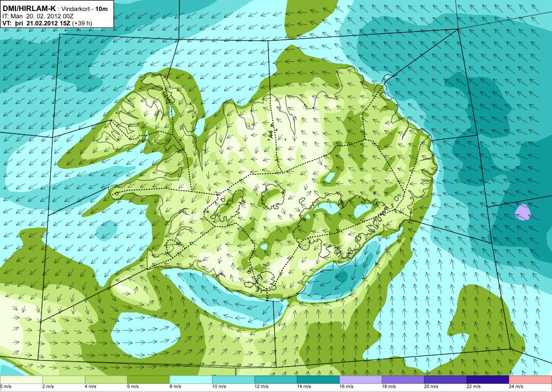Click the '2 m/s' legend label
This screenshot has width=552, height=392.
coord(48,386)
